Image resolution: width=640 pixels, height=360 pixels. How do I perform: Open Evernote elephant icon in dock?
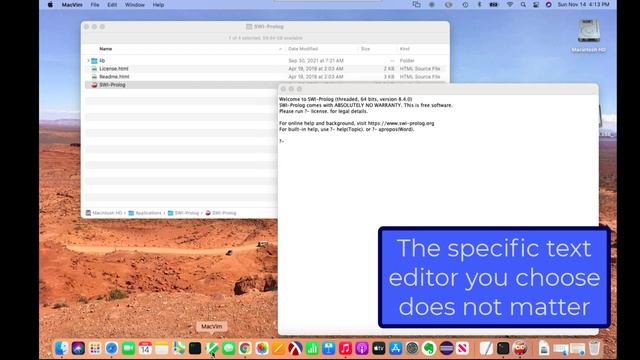point(429,348)
